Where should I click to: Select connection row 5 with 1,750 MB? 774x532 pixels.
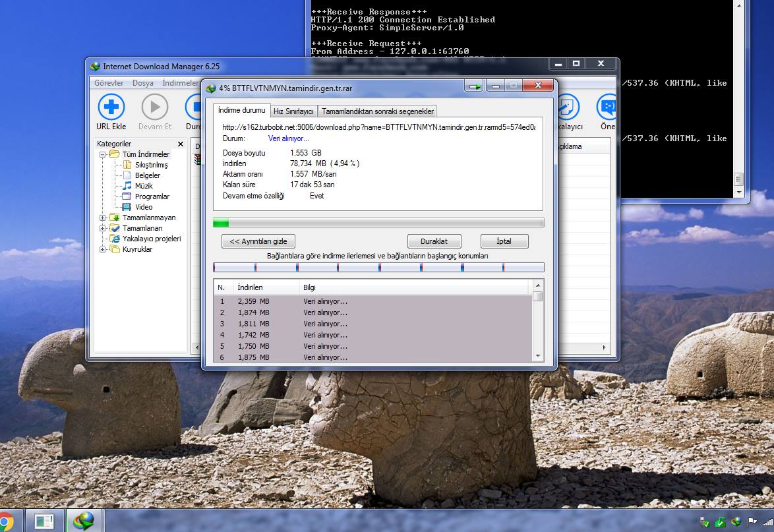coord(373,346)
